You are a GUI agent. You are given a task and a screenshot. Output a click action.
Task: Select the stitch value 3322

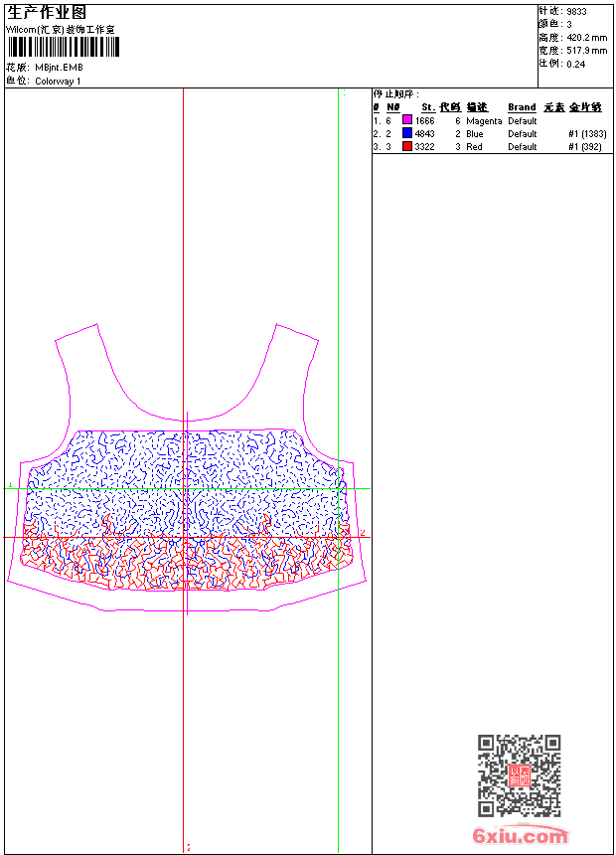coord(424,147)
